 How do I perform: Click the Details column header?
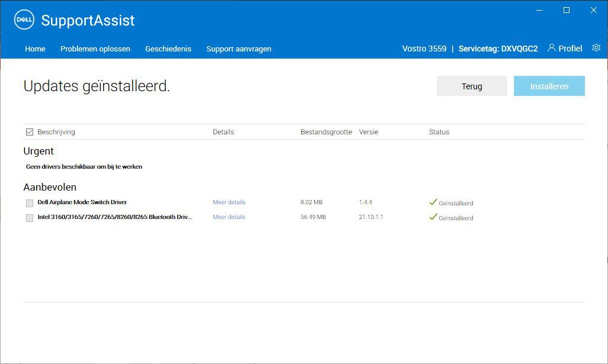pyautogui.click(x=223, y=132)
